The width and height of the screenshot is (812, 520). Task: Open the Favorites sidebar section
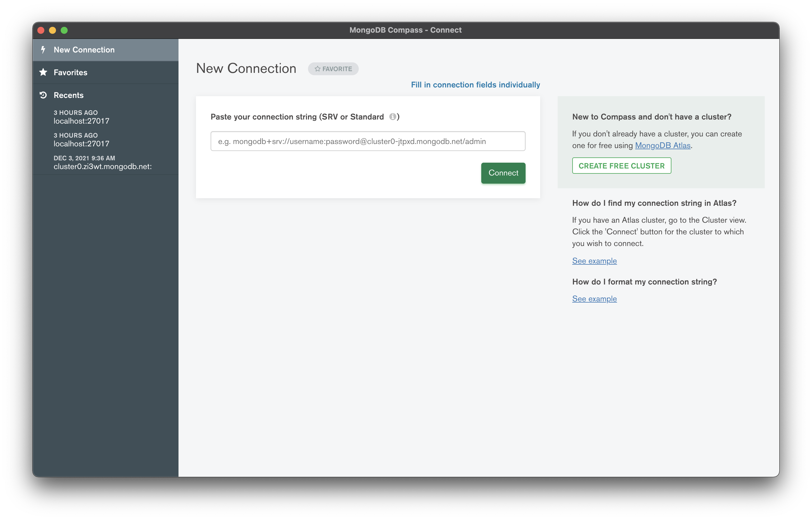coord(70,72)
